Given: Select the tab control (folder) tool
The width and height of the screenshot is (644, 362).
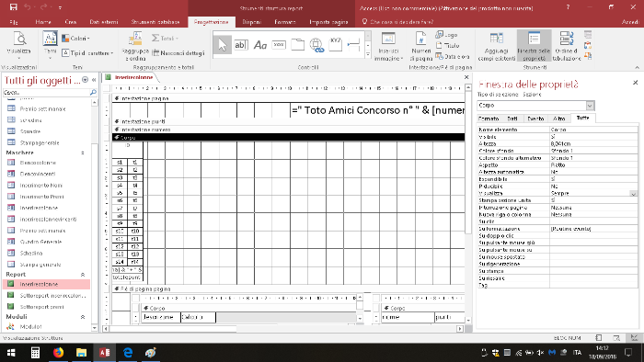Looking at the screenshot, I should [x=298, y=45].
